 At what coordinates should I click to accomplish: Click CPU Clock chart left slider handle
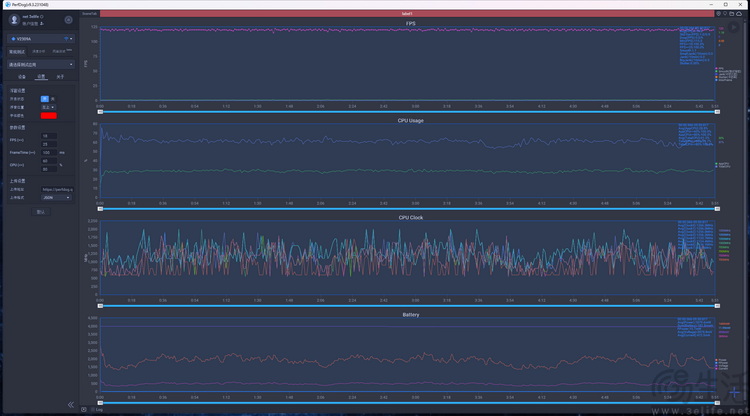(100, 306)
